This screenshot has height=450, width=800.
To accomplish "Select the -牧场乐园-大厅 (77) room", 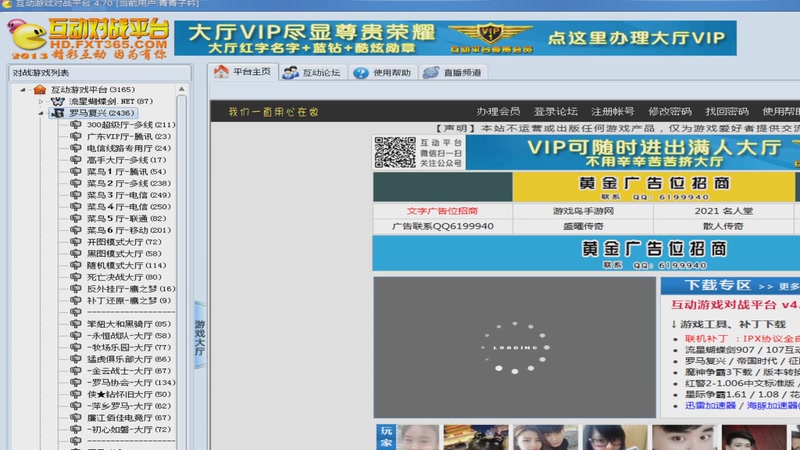I will (129, 347).
